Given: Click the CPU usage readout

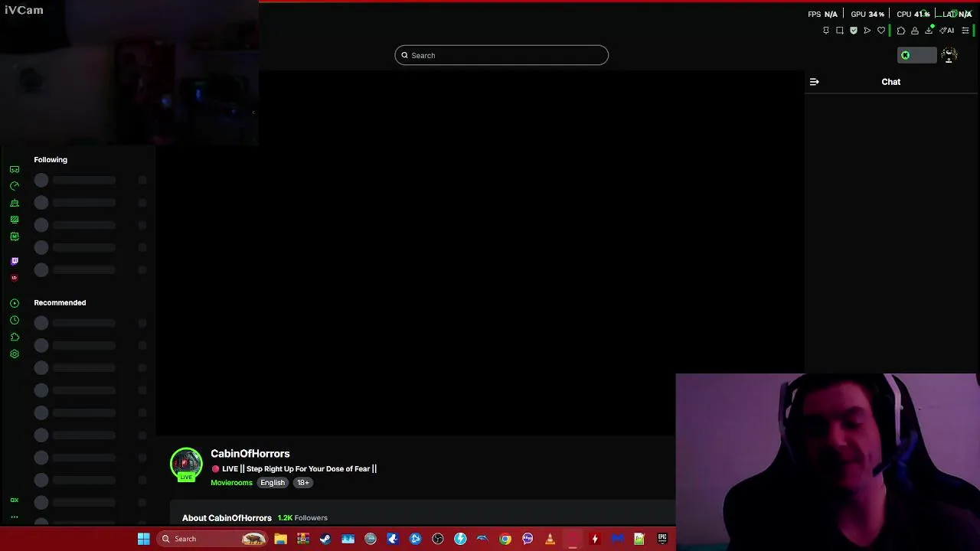Looking at the screenshot, I should [x=913, y=14].
